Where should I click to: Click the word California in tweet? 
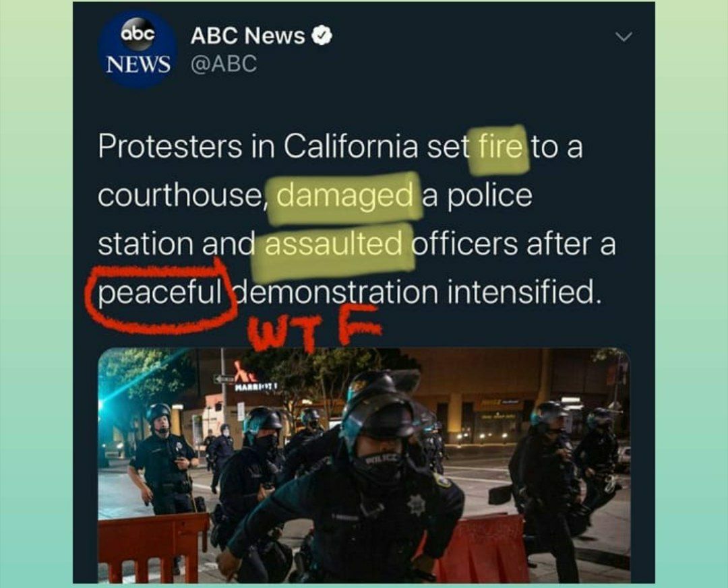click(351, 147)
